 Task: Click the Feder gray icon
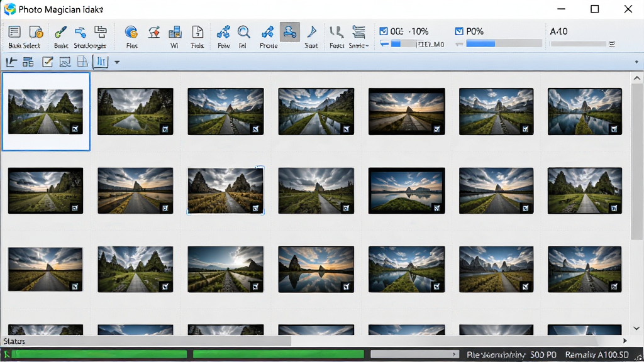pos(336,32)
